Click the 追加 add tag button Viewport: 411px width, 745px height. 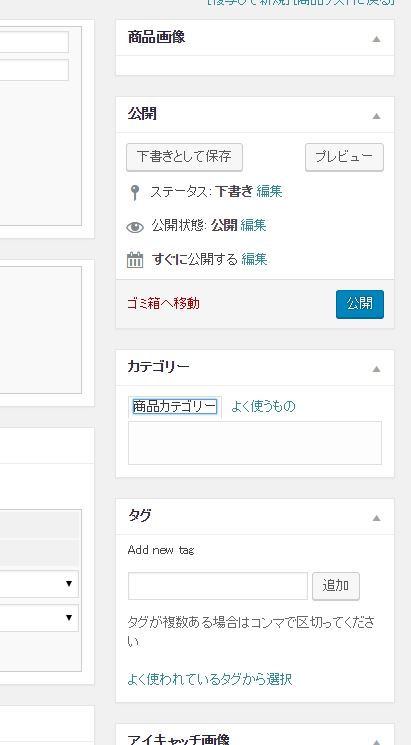click(335, 586)
